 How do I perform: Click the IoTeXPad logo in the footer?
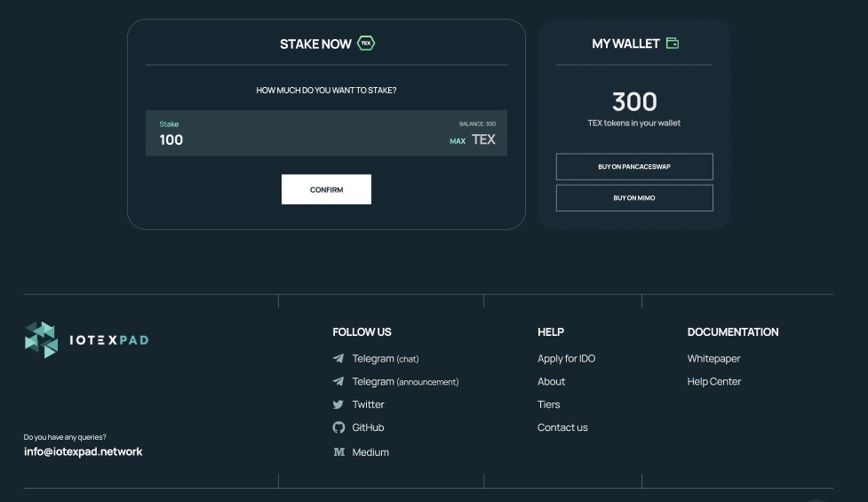point(87,339)
